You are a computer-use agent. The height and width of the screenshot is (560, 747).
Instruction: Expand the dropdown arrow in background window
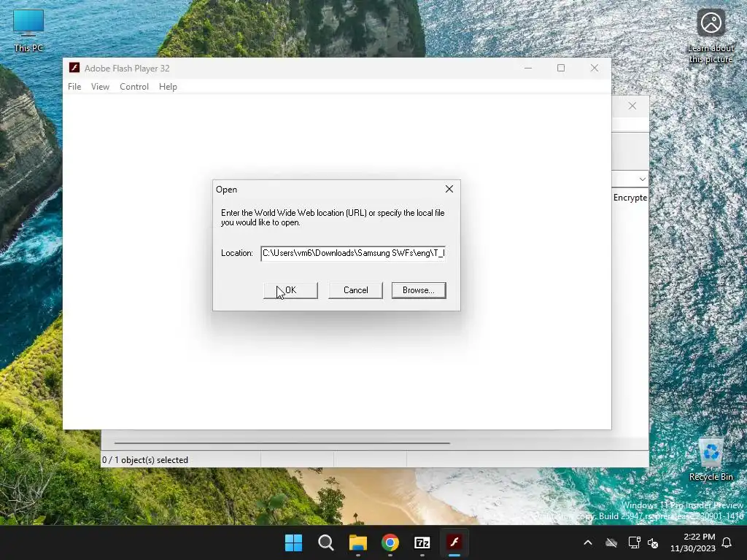(642, 179)
